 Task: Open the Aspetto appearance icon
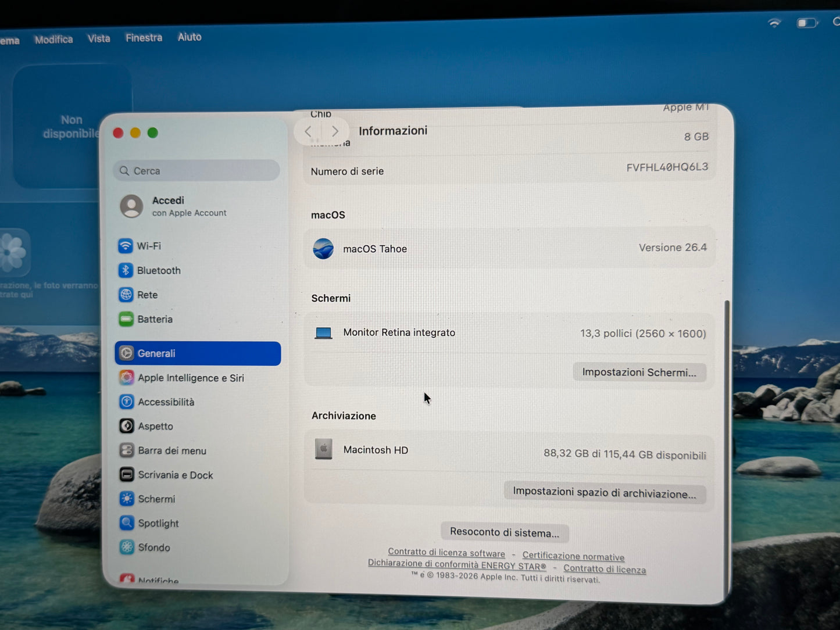127,426
